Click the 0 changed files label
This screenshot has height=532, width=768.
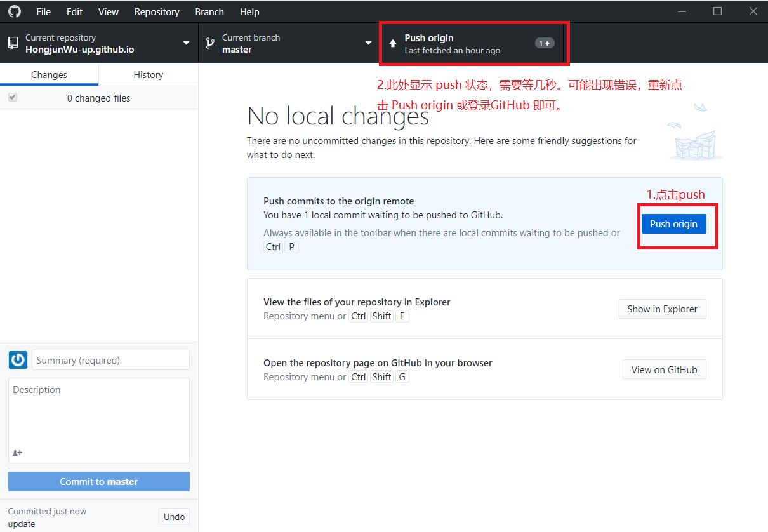pyautogui.click(x=98, y=98)
